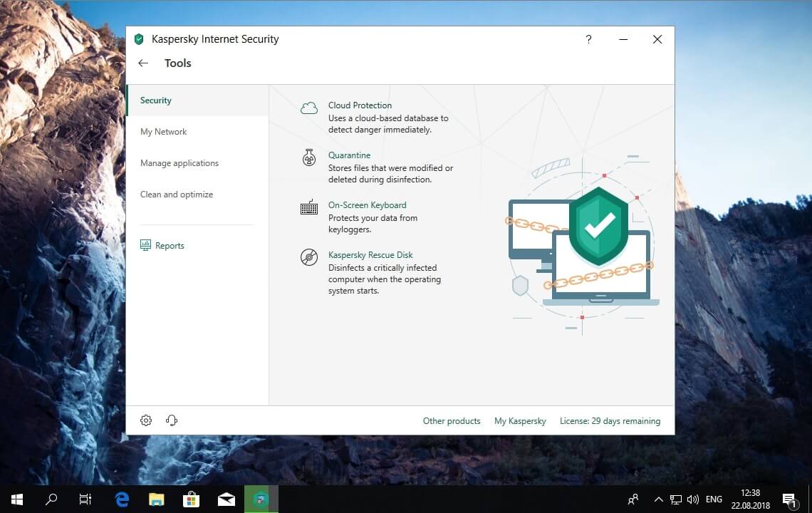Click text "Stores files that were modified or"

point(390,168)
